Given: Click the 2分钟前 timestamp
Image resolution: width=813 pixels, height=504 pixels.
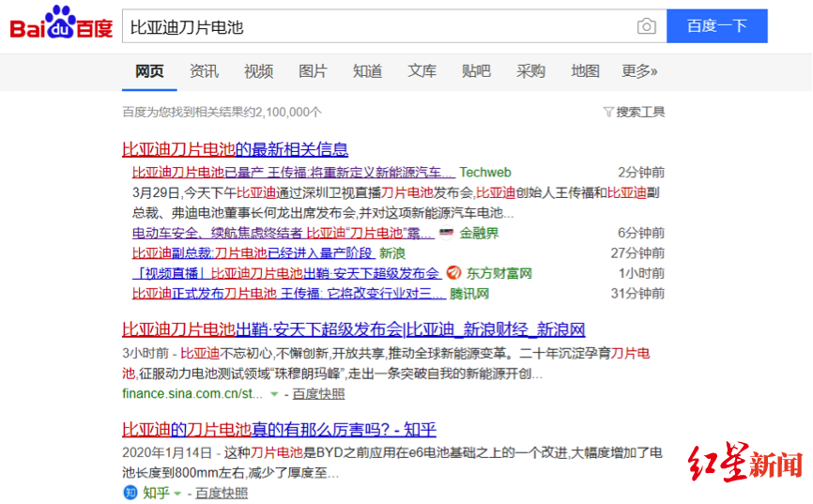Looking at the screenshot, I should pyautogui.click(x=641, y=172).
